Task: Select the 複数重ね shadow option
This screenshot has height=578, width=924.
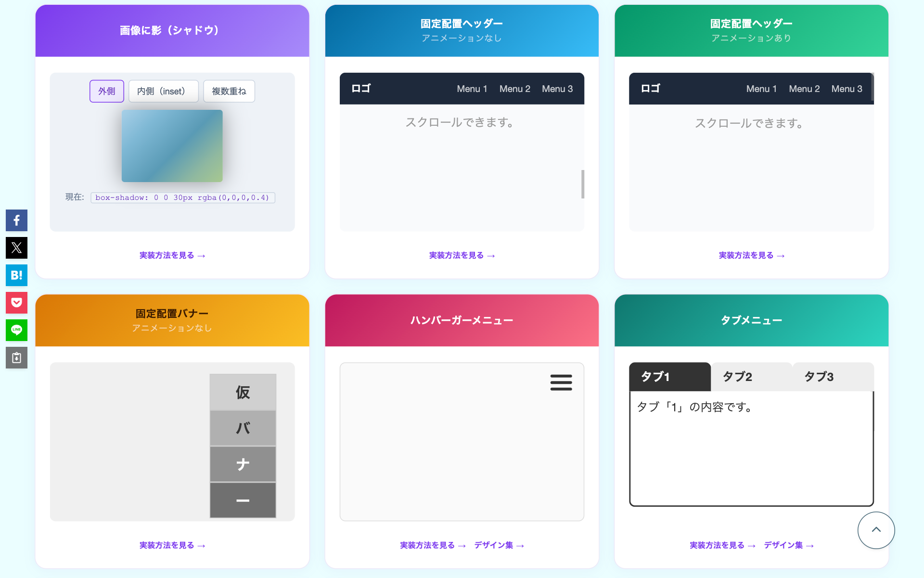Action: [x=229, y=91]
